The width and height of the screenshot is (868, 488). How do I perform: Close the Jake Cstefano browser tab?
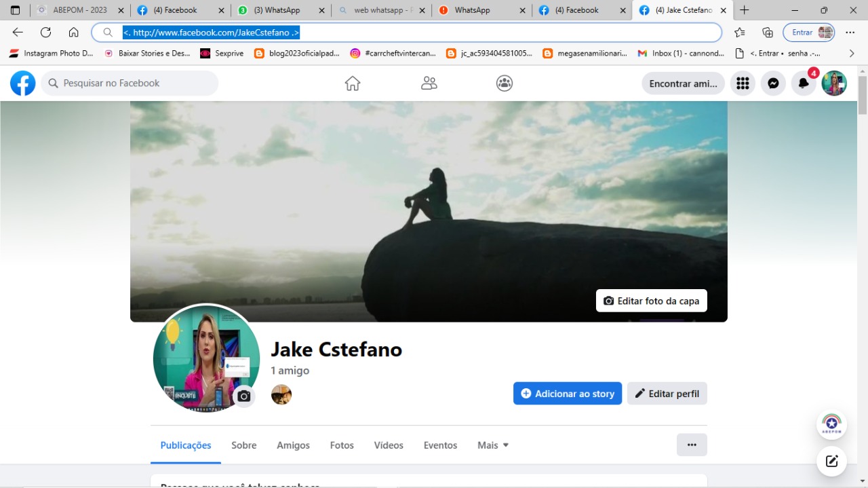pyautogui.click(x=724, y=10)
